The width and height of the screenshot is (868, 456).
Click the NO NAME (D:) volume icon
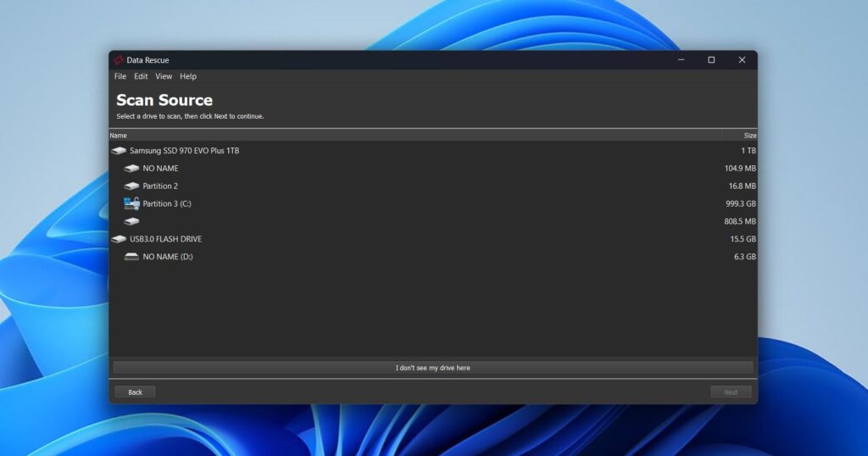[x=131, y=257]
